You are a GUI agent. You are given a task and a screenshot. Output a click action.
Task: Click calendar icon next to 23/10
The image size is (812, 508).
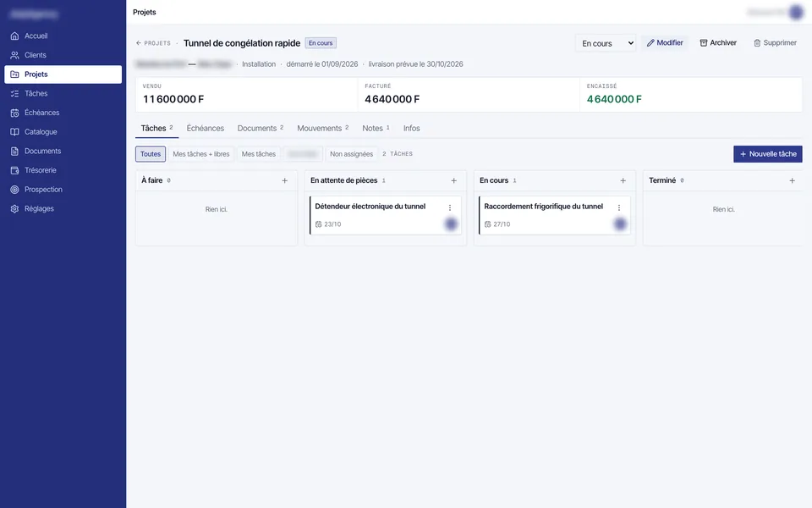click(x=319, y=224)
